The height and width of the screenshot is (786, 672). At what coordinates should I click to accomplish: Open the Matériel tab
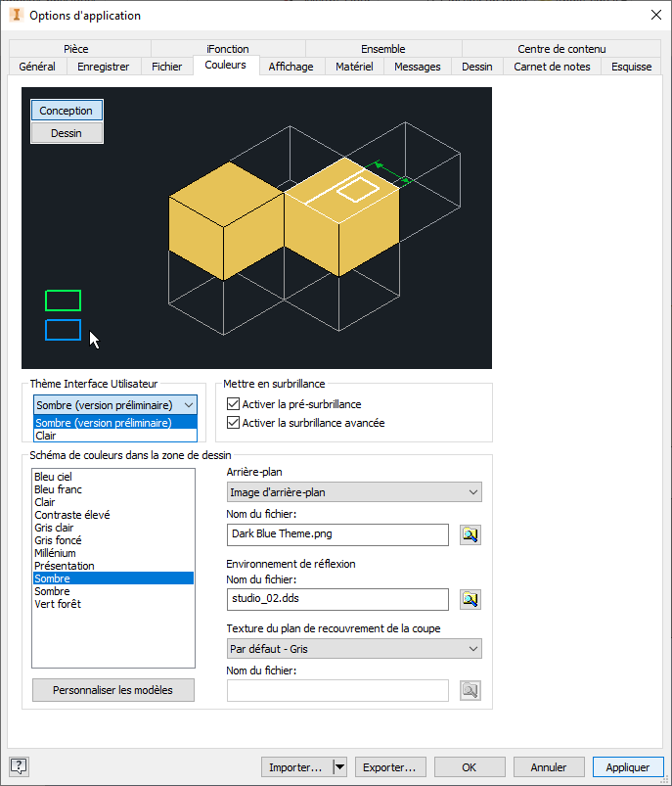[x=354, y=67]
